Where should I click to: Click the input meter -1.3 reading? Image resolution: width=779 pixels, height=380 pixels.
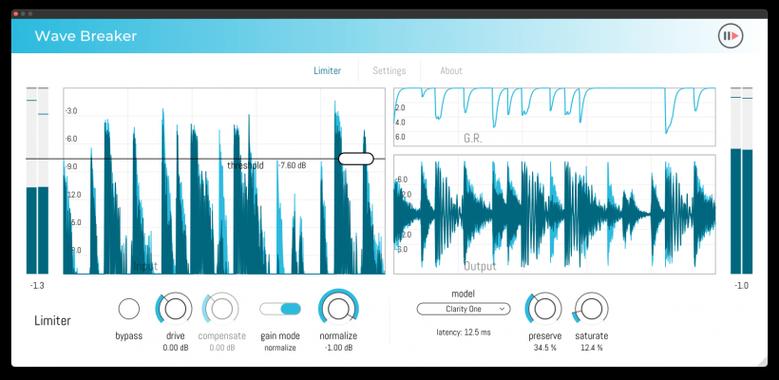pos(37,286)
